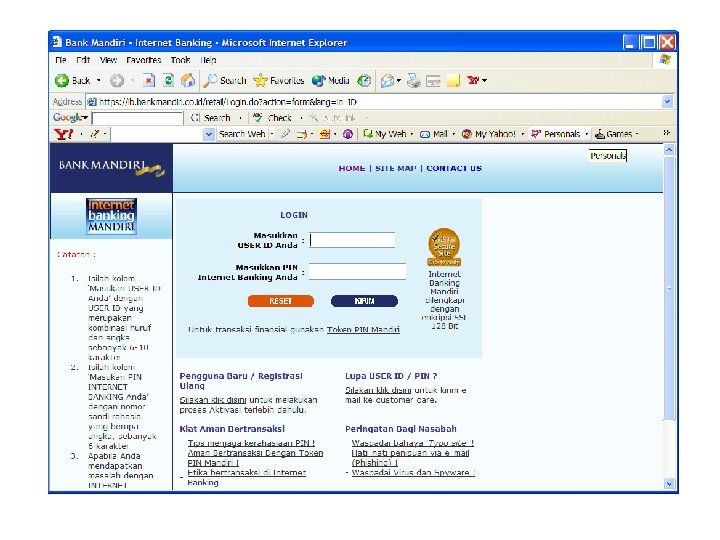Open the Favorites panel

coord(279,81)
